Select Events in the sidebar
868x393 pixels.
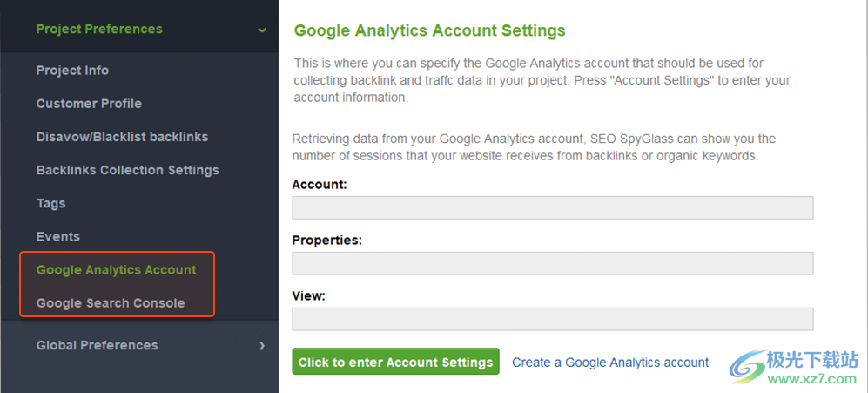(58, 237)
